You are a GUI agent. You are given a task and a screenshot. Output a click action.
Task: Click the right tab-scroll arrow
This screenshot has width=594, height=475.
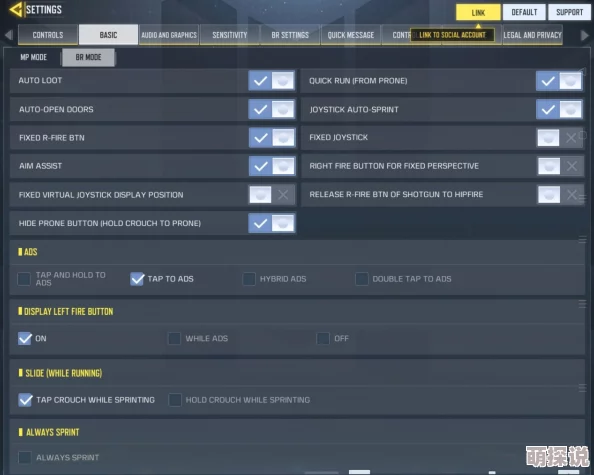[585, 35]
